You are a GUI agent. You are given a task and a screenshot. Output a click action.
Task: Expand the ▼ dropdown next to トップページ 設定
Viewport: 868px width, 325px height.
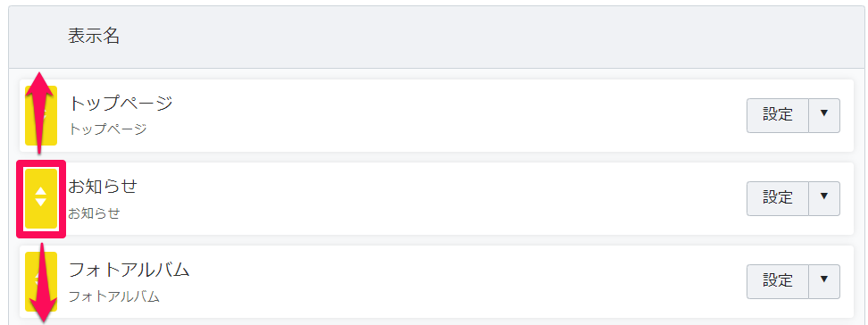[x=824, y=116]
